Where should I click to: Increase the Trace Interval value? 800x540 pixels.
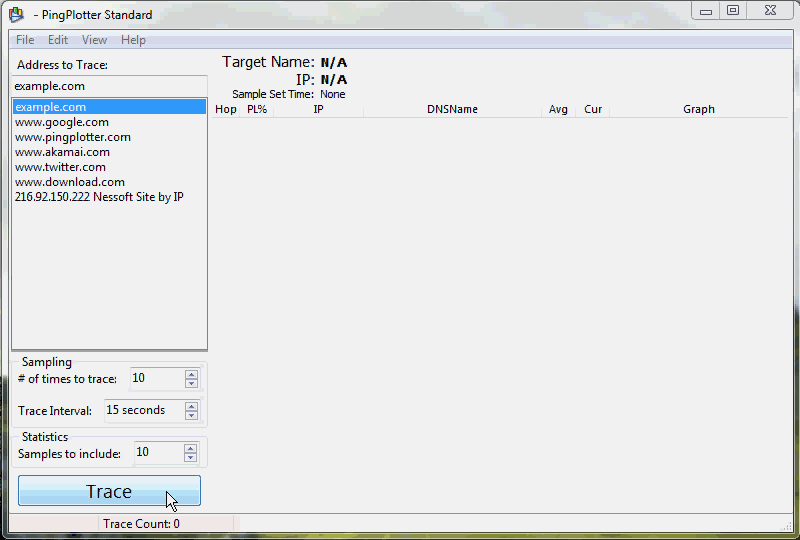point(191,406)
